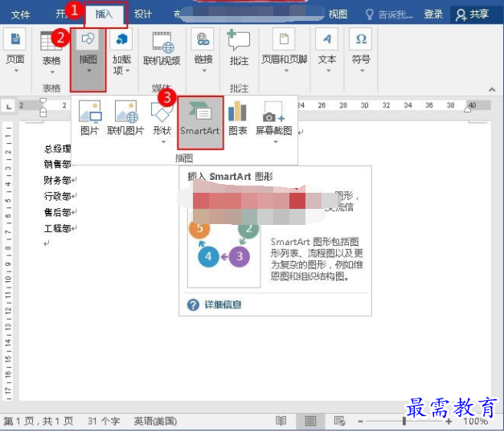Click the 登录 (Sign in) link
This screenshot has height=433, width=504.
433,14
